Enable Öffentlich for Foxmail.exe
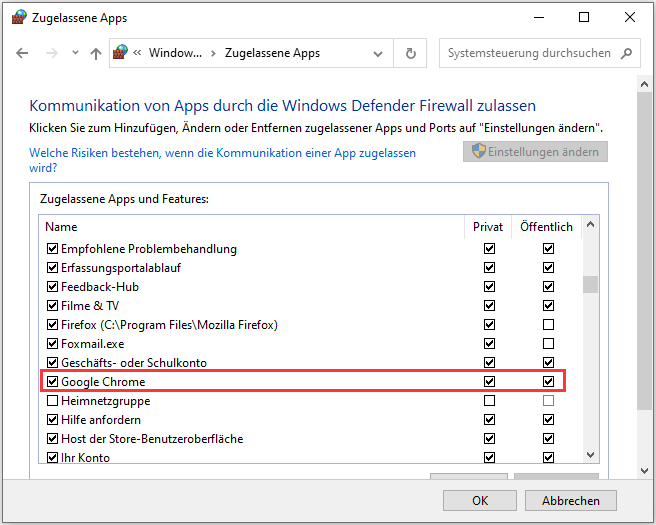This screenshot has height=525, width=656. coord(548,343)
